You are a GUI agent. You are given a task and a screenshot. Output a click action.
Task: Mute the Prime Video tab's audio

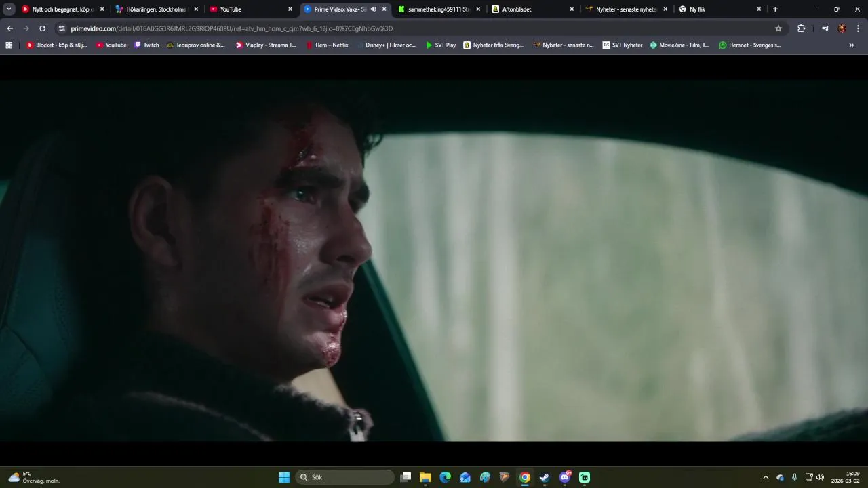[374, 9]
